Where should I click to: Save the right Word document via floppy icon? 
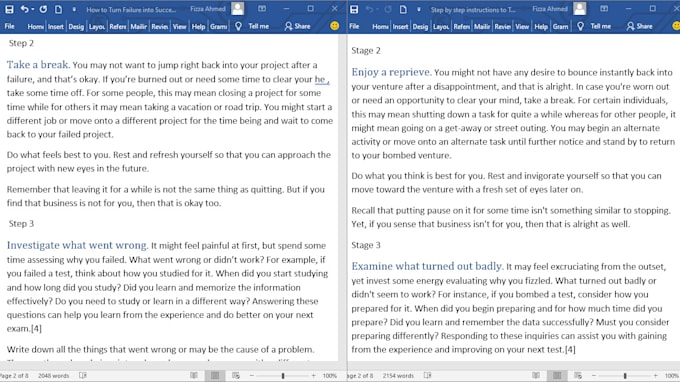click(354, 9)
